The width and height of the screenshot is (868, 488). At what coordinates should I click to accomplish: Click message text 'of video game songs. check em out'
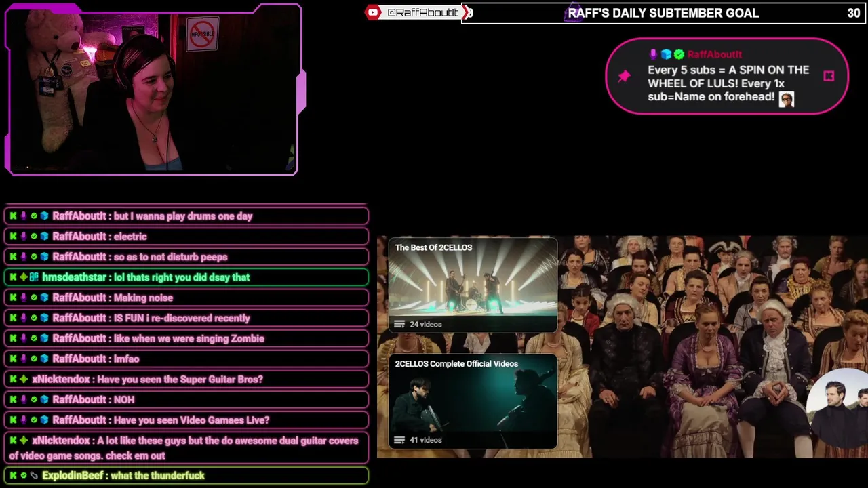click(87, 455)
